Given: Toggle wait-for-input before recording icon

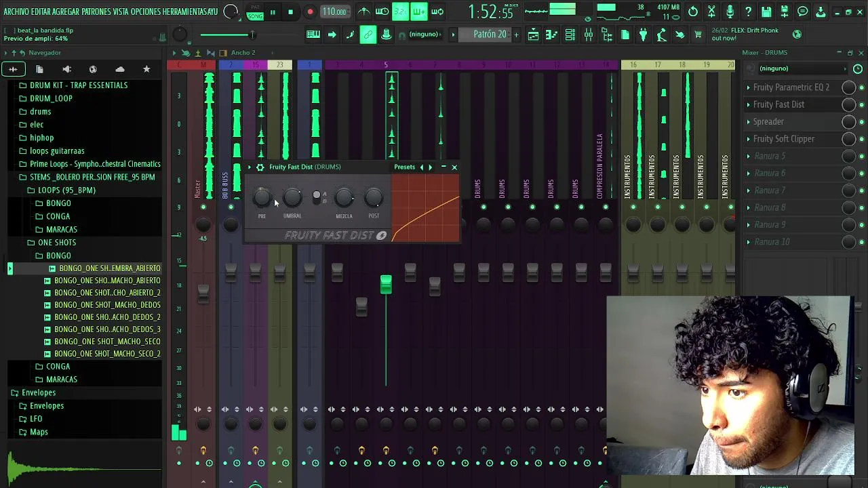Looking at the screenshot, I should click(x=382, y=12).
